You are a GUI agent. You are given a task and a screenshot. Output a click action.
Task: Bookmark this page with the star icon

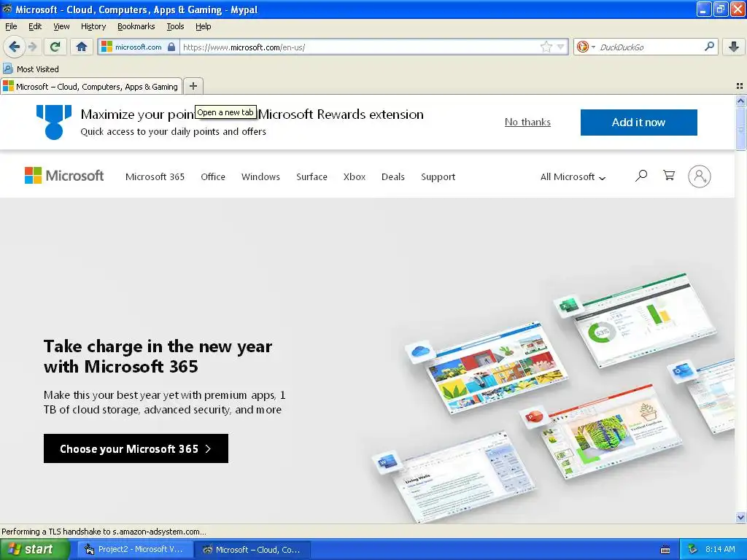(x=546, y=47)
